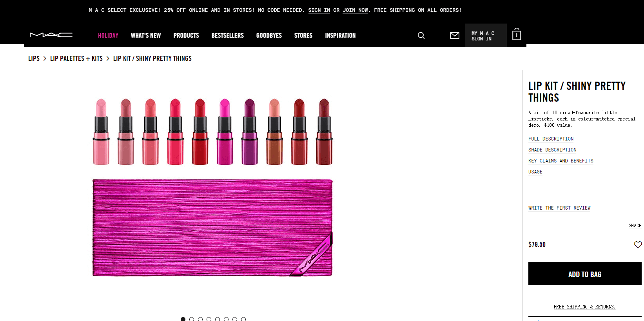Open the Holiday menu

108,35
